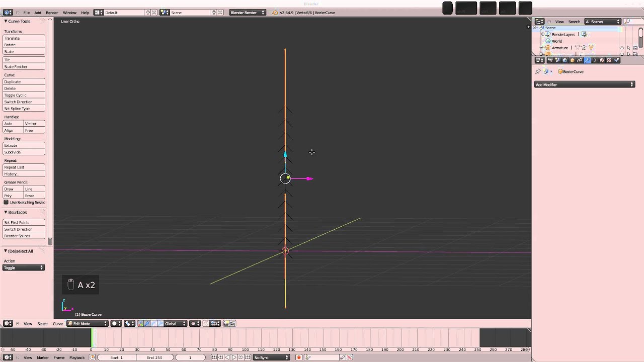Screen dimensions: 644x362
Task: Click the Translate button
Action: tap(24, 38)
